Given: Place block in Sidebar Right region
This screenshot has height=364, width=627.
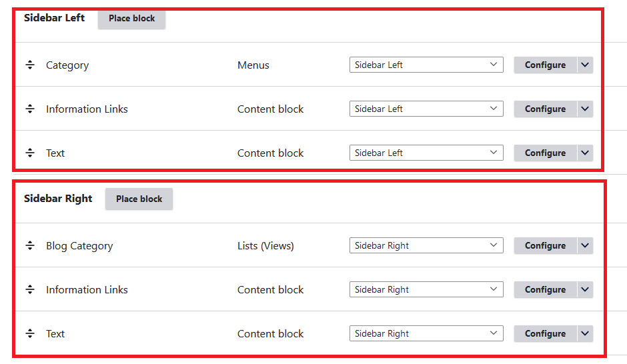Looking at the screenshot, I should coord(139,199).
